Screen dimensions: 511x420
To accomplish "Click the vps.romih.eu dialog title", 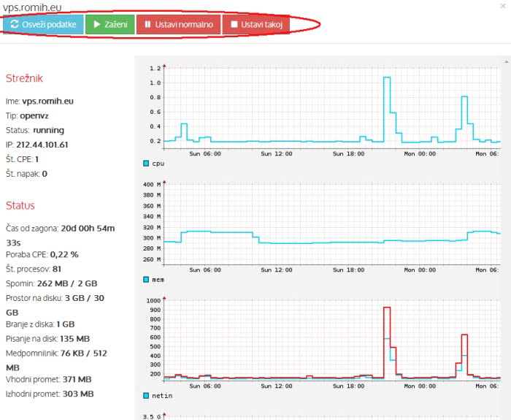I will coord(32,7).
